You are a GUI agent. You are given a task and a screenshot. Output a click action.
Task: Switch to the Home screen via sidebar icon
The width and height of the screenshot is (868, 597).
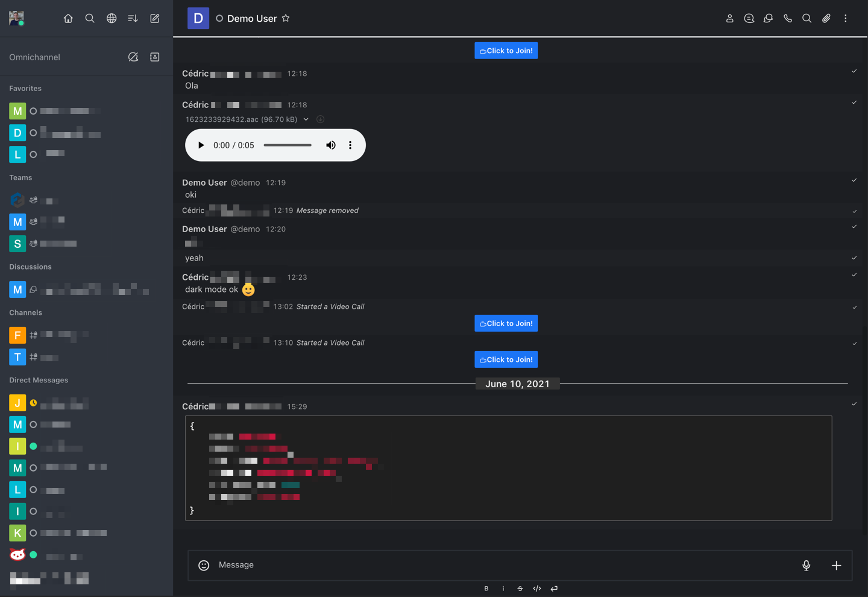[68, 18]
